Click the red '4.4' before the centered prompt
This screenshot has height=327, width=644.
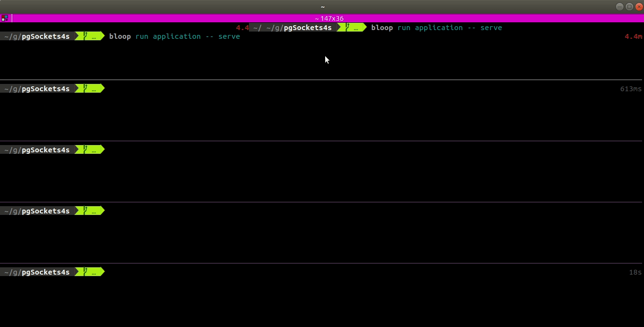click(242, 28)
